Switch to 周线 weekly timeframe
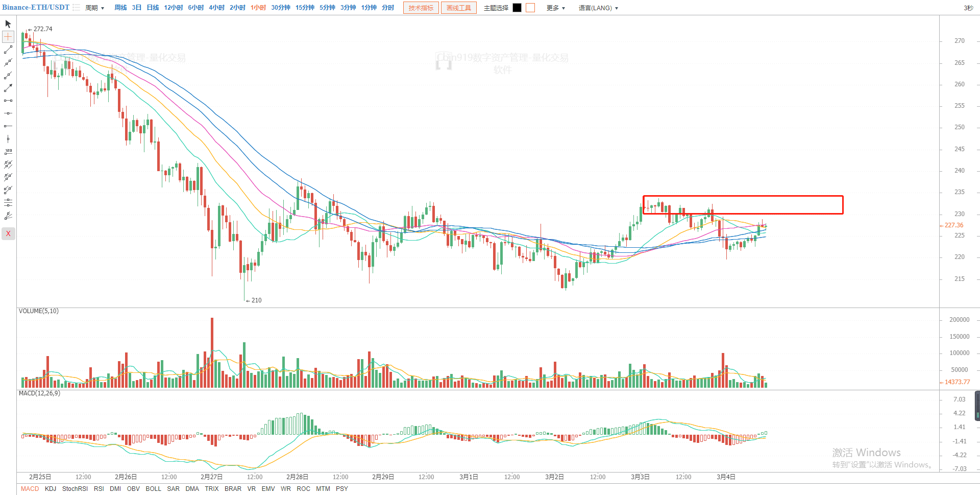980x495 pixels. [120, 8]
